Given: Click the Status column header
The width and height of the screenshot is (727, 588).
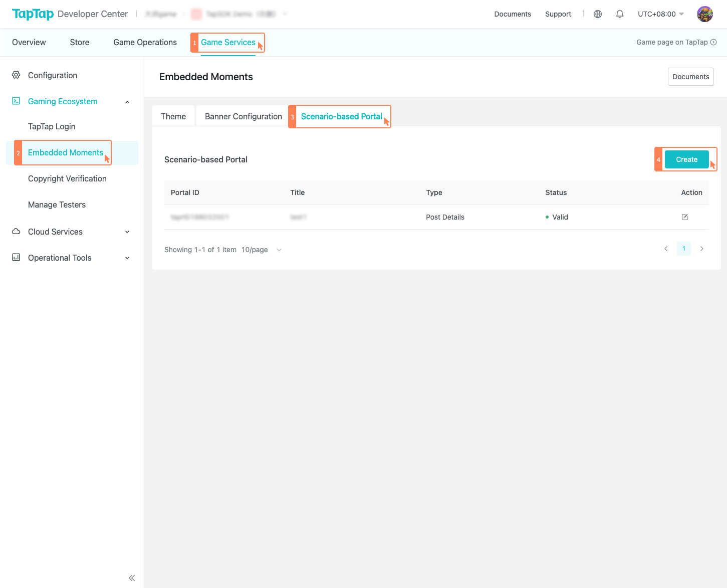Looking at the screenshot, I should [556, 192].
